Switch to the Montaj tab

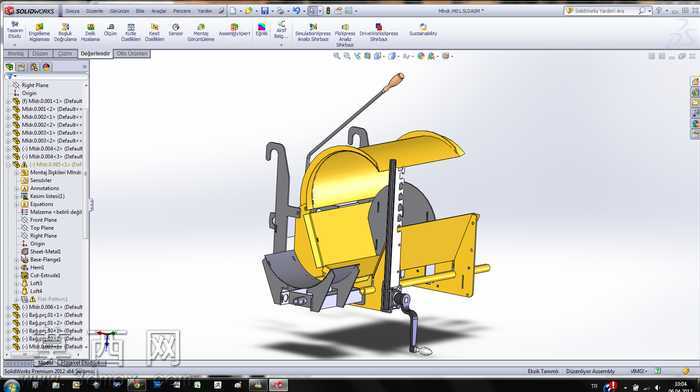(16, 54)
